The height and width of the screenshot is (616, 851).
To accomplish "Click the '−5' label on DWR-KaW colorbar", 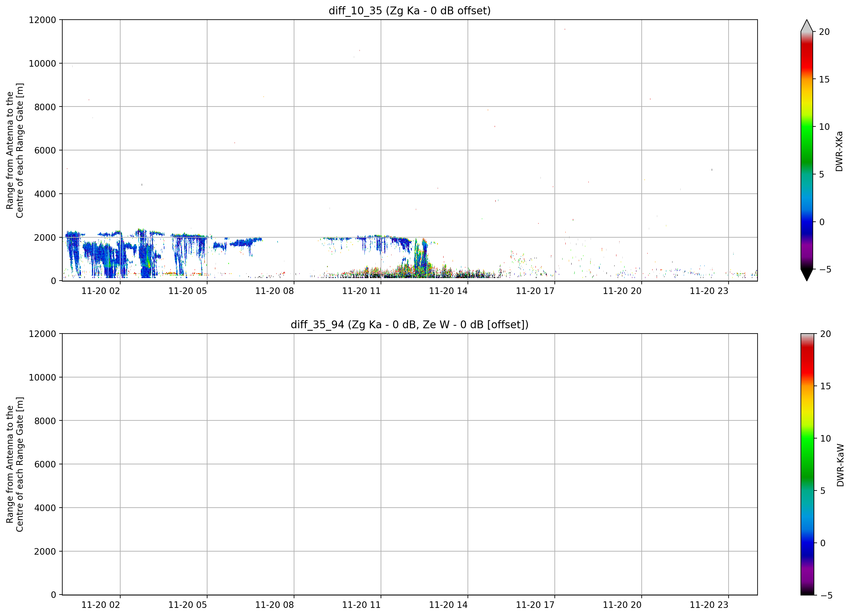I will [827, 595].
